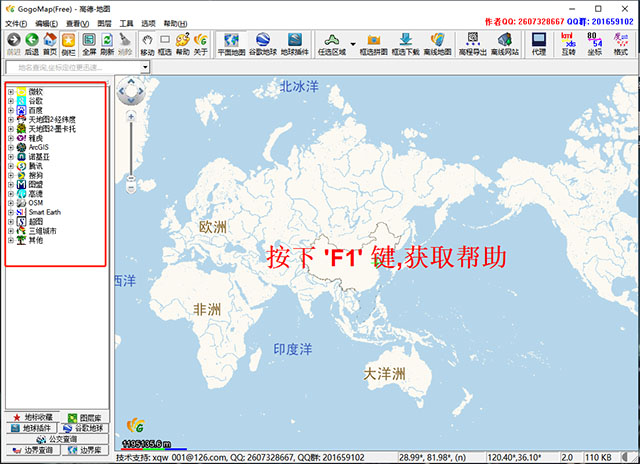
Task: Switch to the 地标收藏 tab
Action: pyautogui.click(x=33, y=417)
